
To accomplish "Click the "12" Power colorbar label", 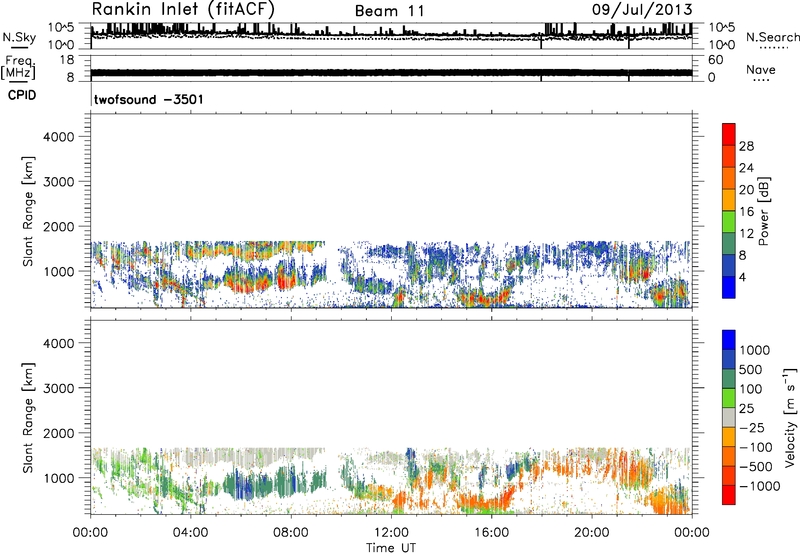I will coord(746,234).
